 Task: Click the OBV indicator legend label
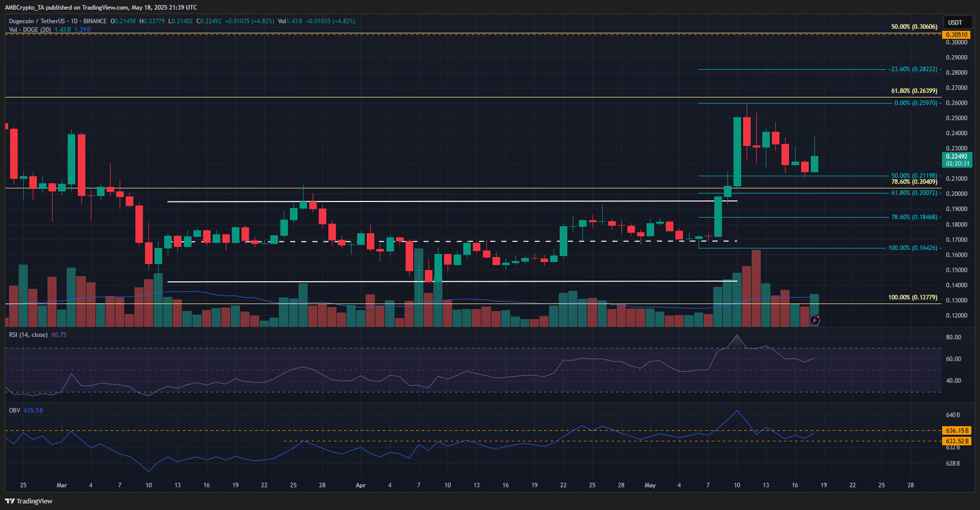15,410
